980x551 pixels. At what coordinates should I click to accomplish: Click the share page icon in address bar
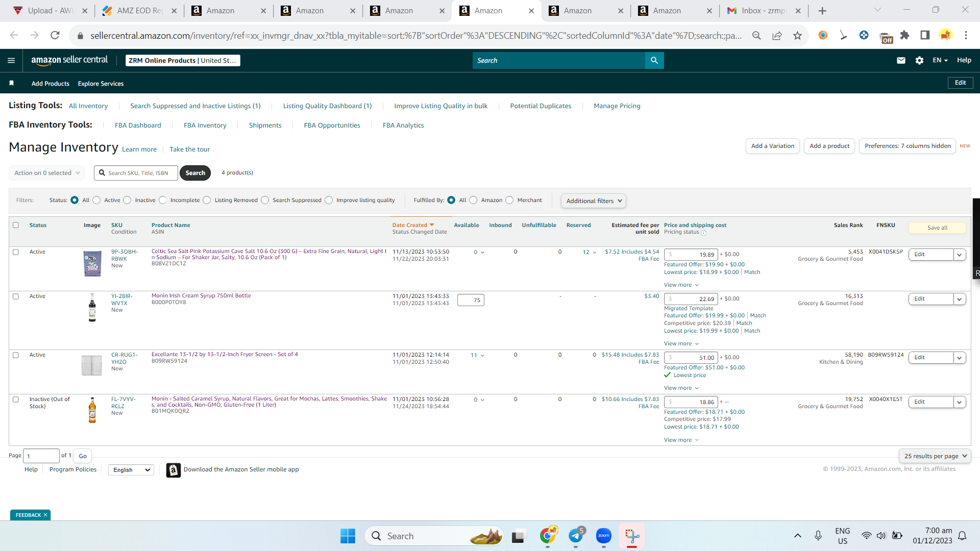[x=777, y=35]
